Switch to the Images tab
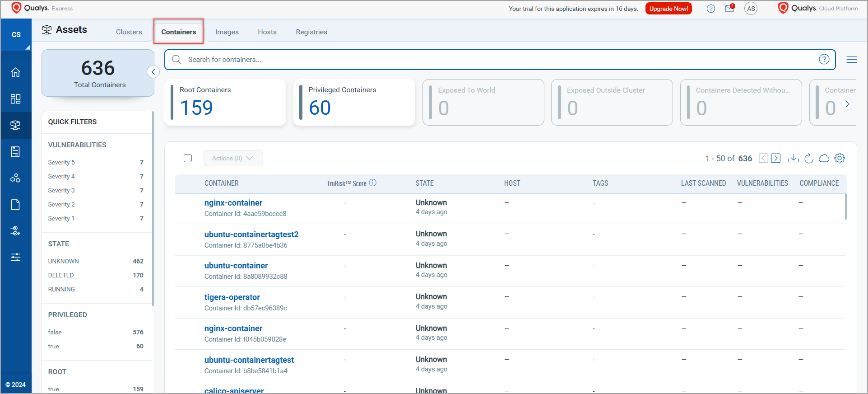 pyautogui.click(x=227, y=32)
